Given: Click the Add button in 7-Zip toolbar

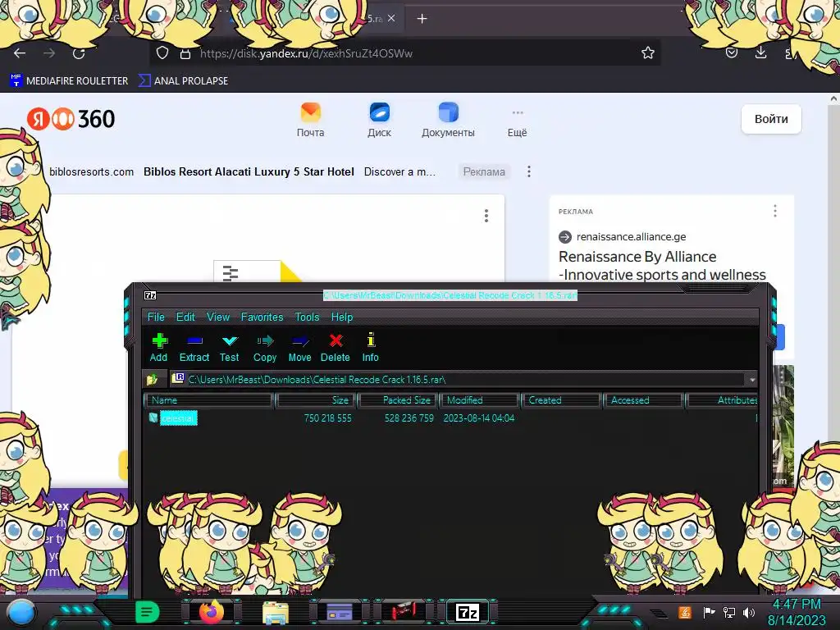Looking at the screenshot, I should point(158,348).
